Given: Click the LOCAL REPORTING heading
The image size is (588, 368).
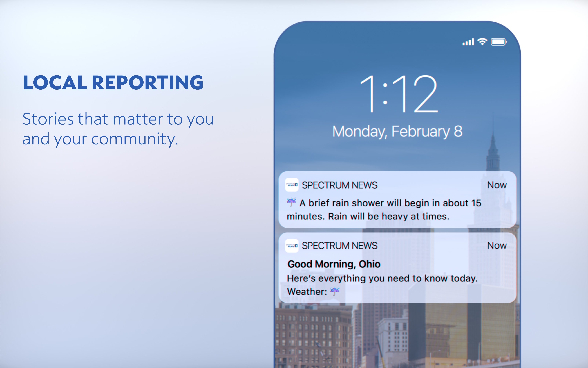Looking at the screenshot, I should pyautogui.click(x=113, y=83).
